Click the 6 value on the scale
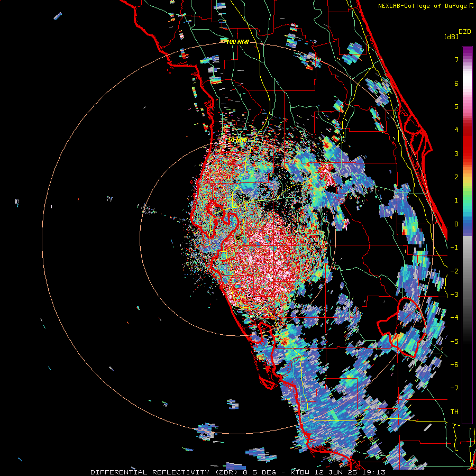Screen dimensions: 476x476 [x=456, y=83]
